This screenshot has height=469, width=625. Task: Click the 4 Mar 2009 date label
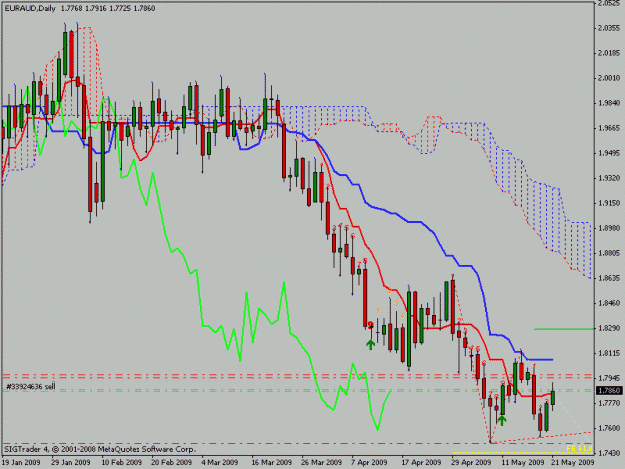click(220, 462)
